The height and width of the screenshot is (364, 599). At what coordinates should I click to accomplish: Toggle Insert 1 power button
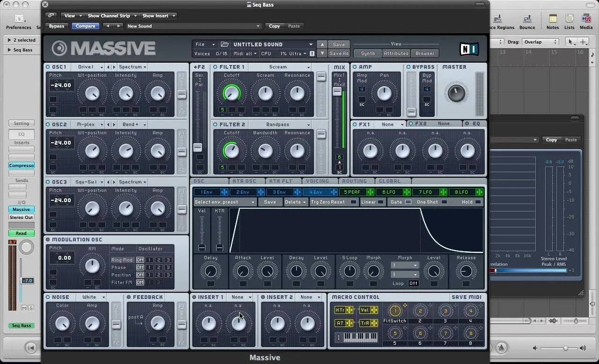pos(194,297)
